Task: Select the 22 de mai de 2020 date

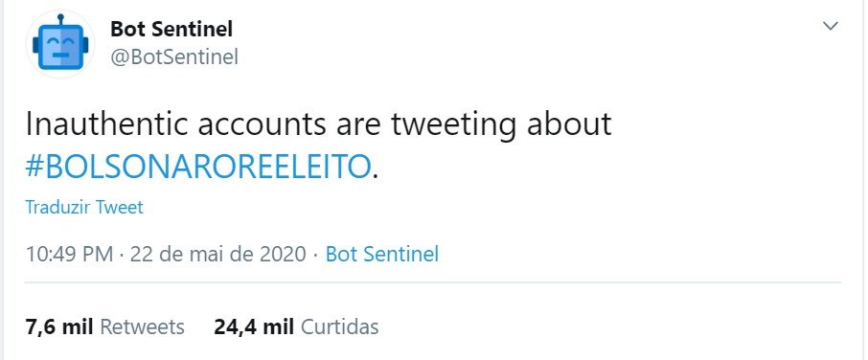Action: click(x=217, y=254)
